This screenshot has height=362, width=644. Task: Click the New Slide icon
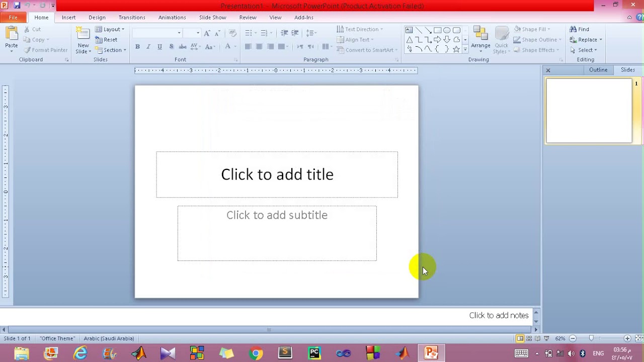(x=83, y=34)
